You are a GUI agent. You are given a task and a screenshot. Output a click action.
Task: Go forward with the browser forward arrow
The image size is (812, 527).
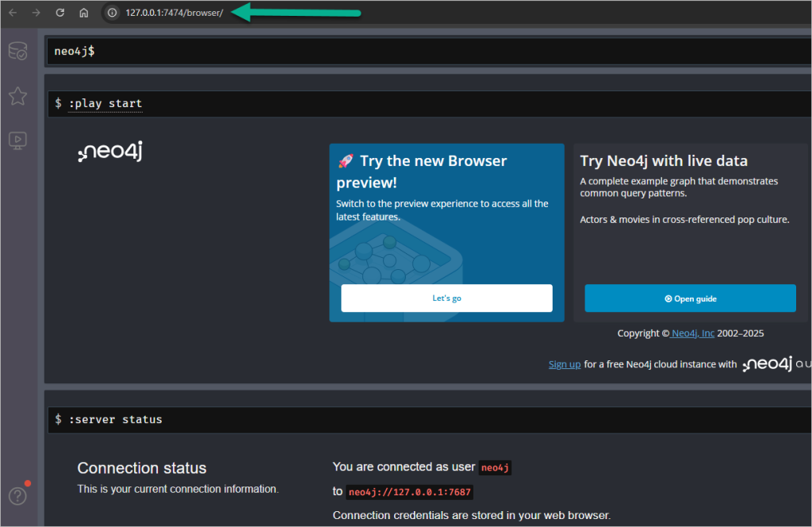click(x=36, y=13)
